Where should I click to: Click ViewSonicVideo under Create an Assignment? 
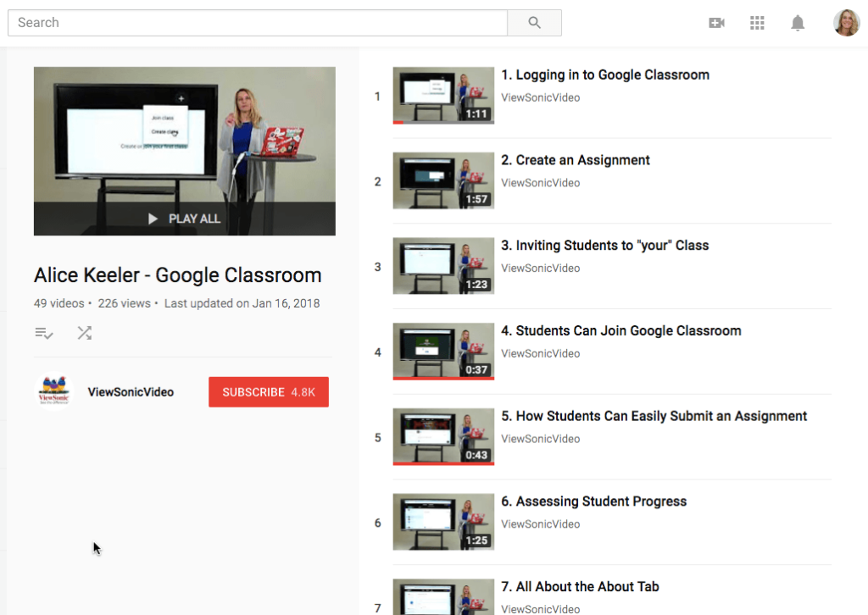540,182
